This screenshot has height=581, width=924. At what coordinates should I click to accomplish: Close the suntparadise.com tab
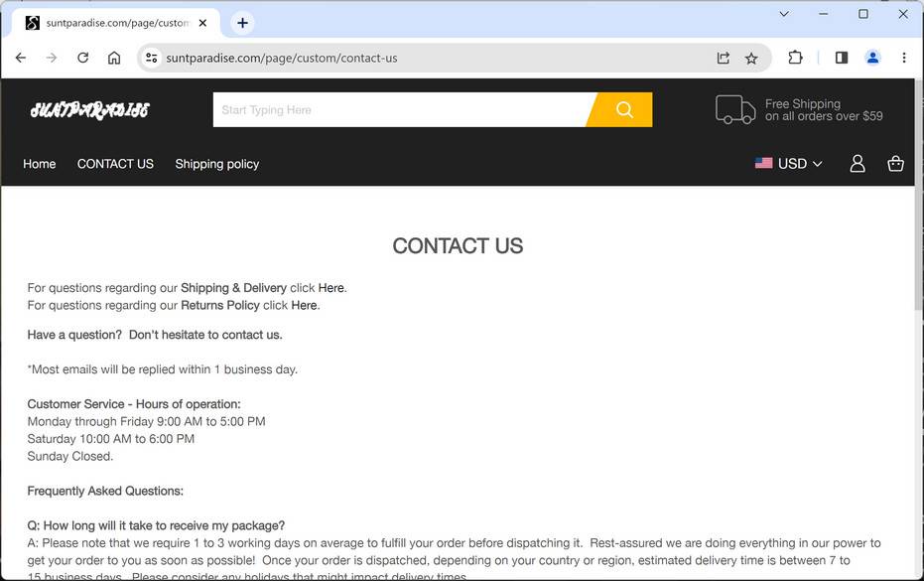coord(202,23)
